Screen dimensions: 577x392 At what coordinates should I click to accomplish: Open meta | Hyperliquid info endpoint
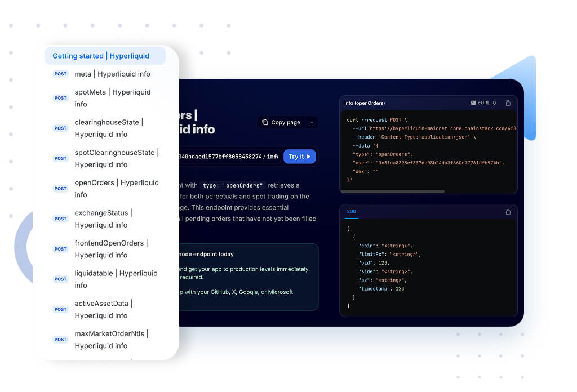[105, 74]
